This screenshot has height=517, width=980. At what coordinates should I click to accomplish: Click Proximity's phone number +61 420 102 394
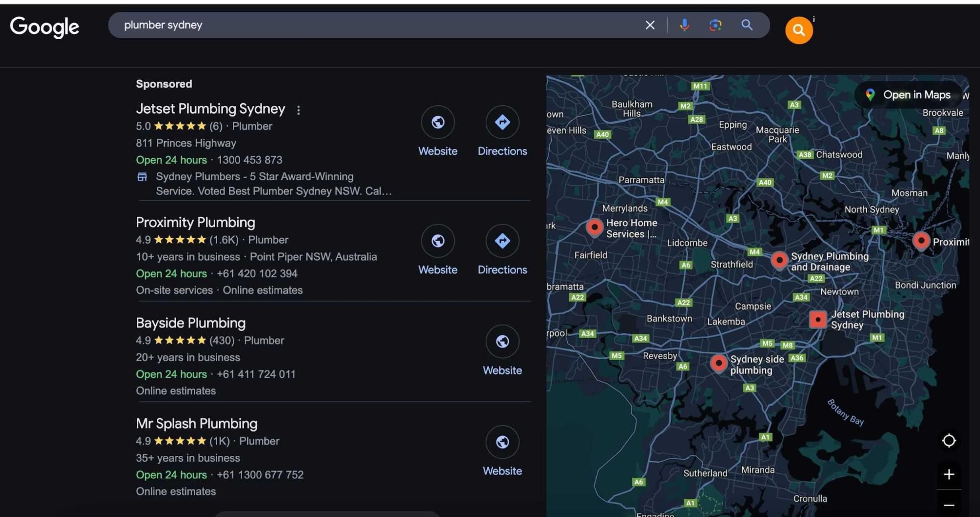coord(257,273)
